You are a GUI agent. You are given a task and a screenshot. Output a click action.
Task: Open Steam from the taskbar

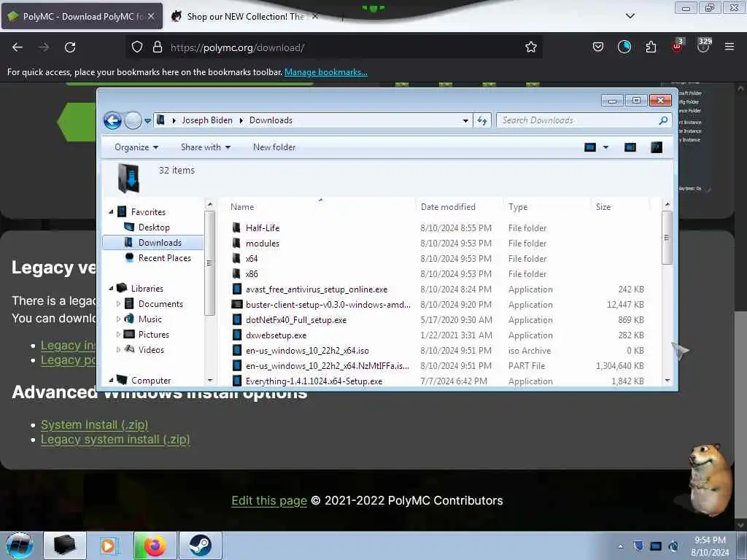tap(200, 545)
